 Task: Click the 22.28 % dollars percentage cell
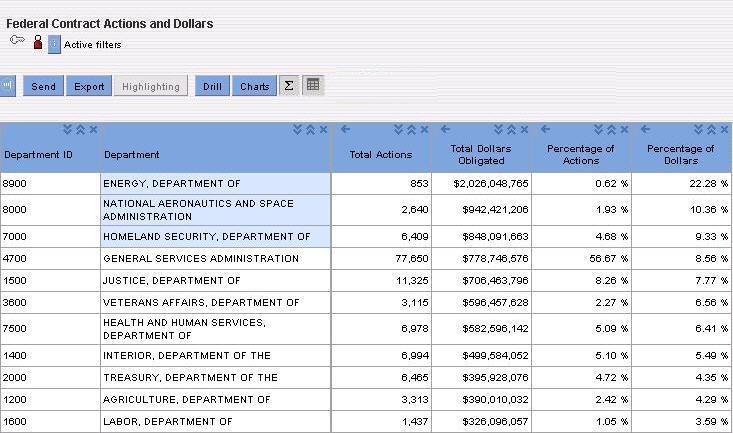click(682, 184)
